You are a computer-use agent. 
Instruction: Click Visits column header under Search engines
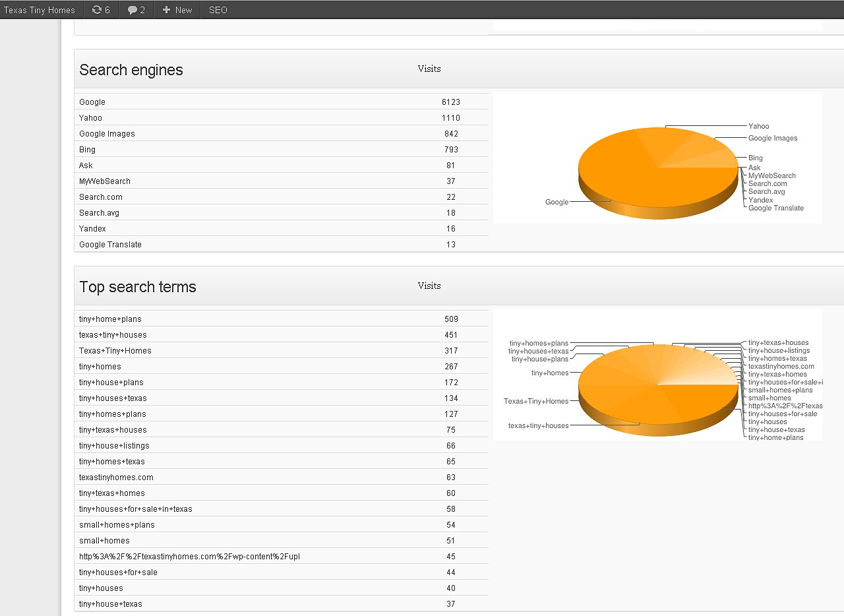click(429, 69)
